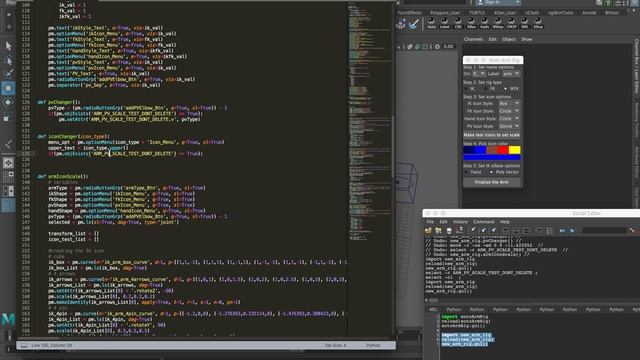Choose the Twist elbow option radio
The image size is (640, 360).
tap(467, 172)
